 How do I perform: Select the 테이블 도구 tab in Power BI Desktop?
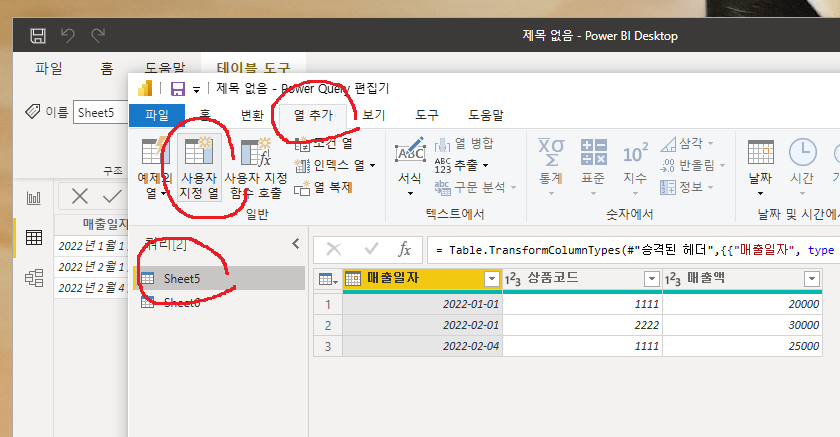[x=253, y=67]
